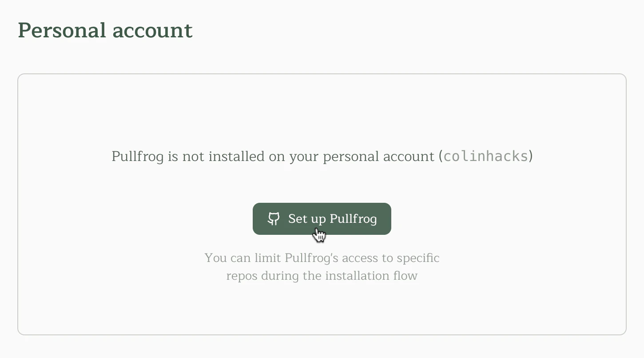Click the octocat logo inside the green button
This screenshot has width=644, height=358.
tap(274, 218)
